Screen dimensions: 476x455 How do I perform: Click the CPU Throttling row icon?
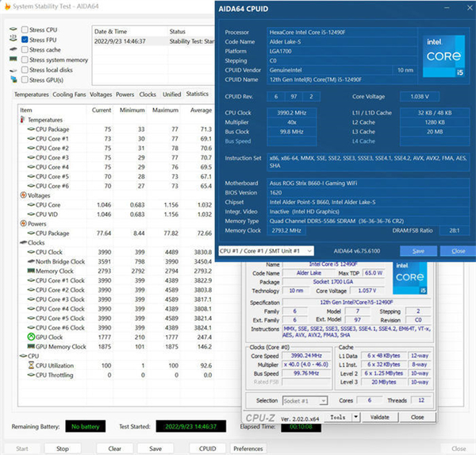coord(31,375)
